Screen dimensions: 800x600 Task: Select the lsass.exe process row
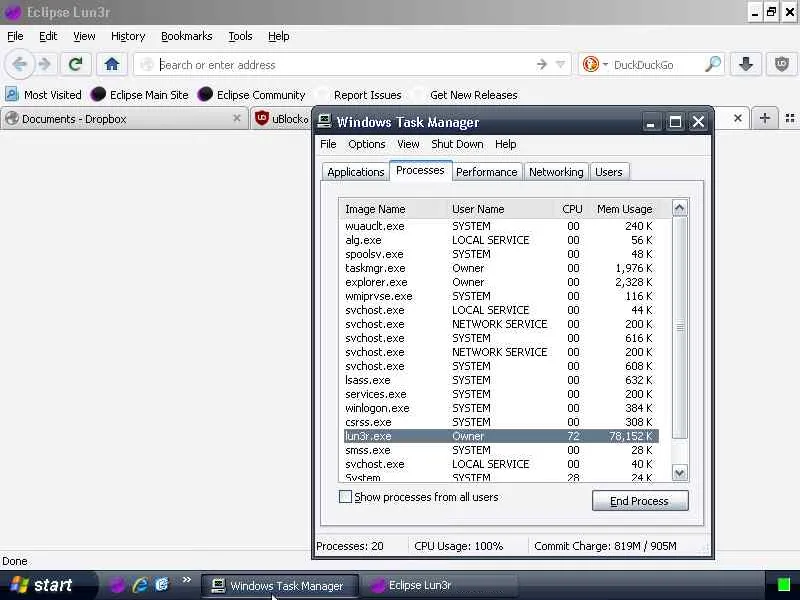click(x=501, y=380)
